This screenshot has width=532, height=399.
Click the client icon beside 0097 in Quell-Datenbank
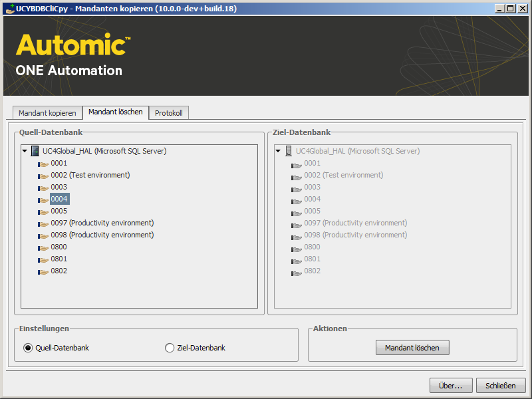pyautogui.click(x=43, y=224)
